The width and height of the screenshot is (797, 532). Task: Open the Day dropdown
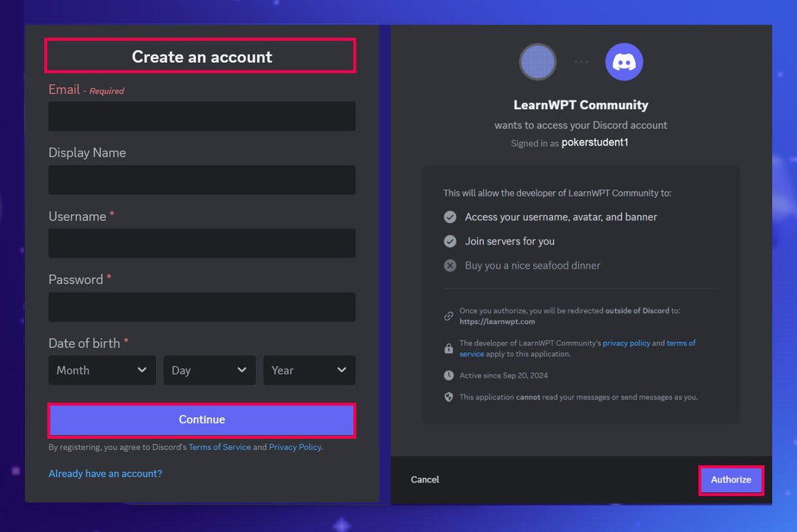click(x=209, y=370)
